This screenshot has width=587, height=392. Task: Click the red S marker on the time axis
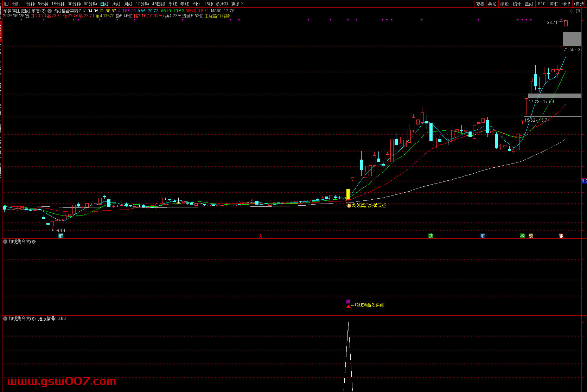261,236
